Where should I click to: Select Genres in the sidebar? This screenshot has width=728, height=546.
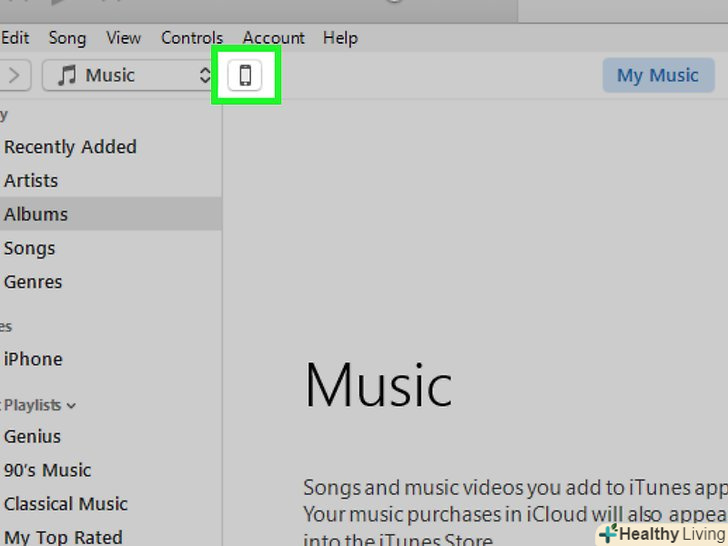click(x=33, y=282)
